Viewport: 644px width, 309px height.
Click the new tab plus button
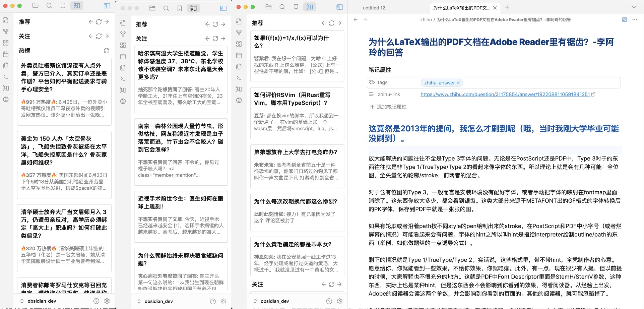(507, 7)
